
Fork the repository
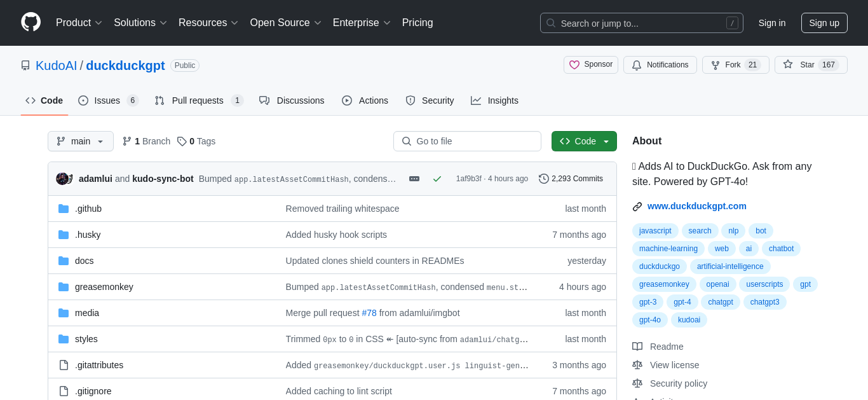[x=736, y=65]
